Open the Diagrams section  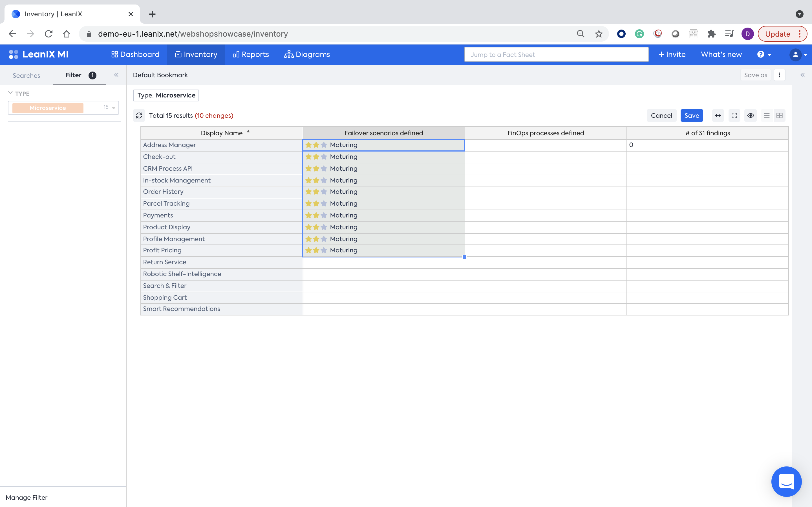[307, 54]
